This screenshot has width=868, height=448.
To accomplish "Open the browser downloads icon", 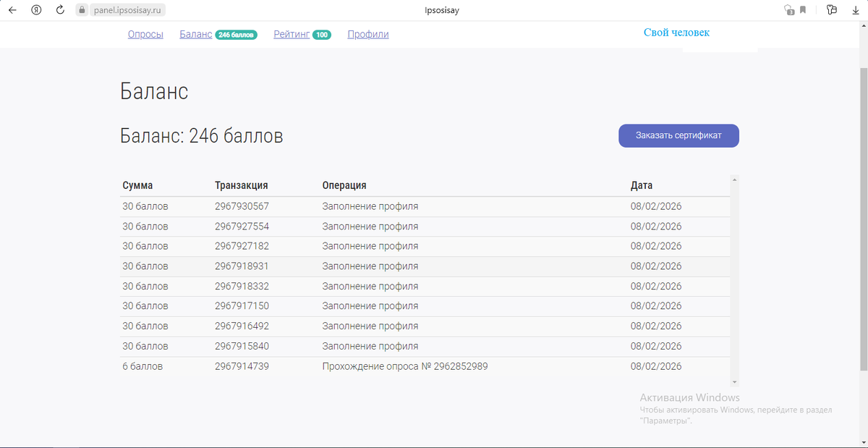I will pos(856,10).
